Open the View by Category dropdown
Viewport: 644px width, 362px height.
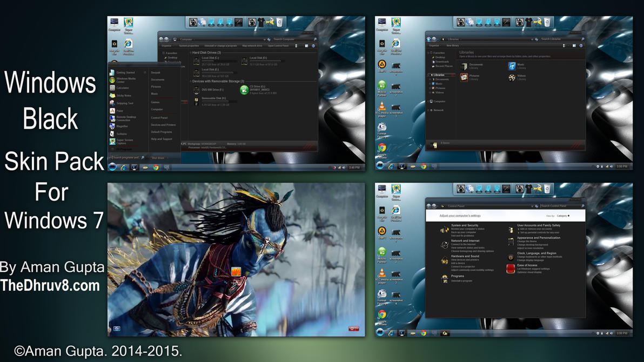coord(562,216)
